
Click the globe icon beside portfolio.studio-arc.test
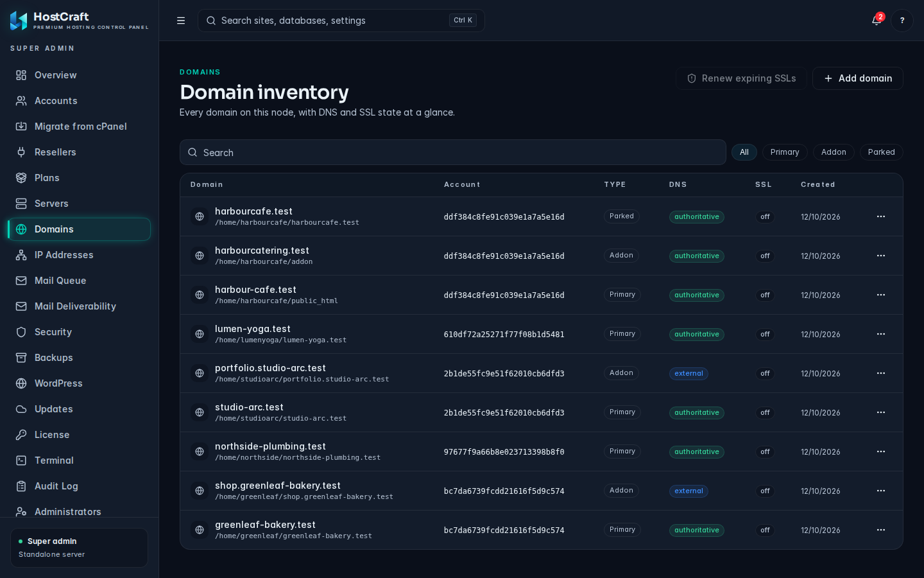coord(200,373)
